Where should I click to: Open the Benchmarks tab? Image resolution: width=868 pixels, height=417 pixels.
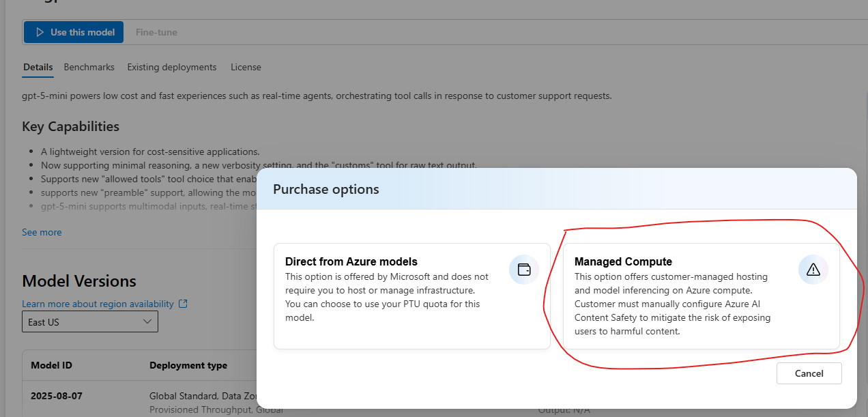coord(89,68)
